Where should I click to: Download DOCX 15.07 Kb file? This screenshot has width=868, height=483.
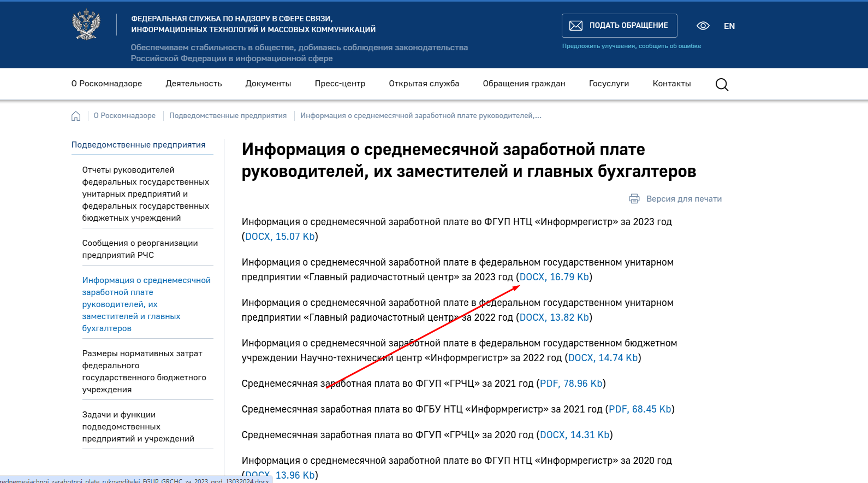click(x=280, y=237)
